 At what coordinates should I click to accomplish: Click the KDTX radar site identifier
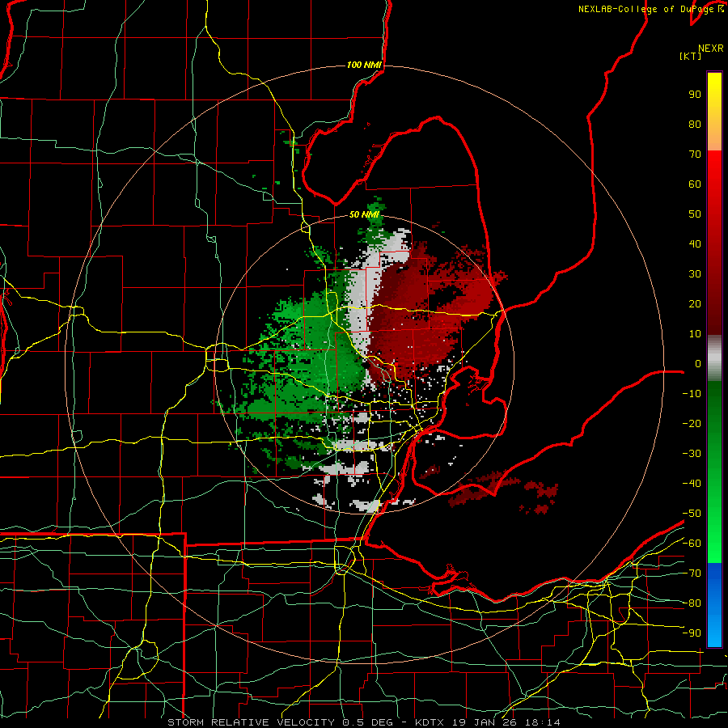430,722
